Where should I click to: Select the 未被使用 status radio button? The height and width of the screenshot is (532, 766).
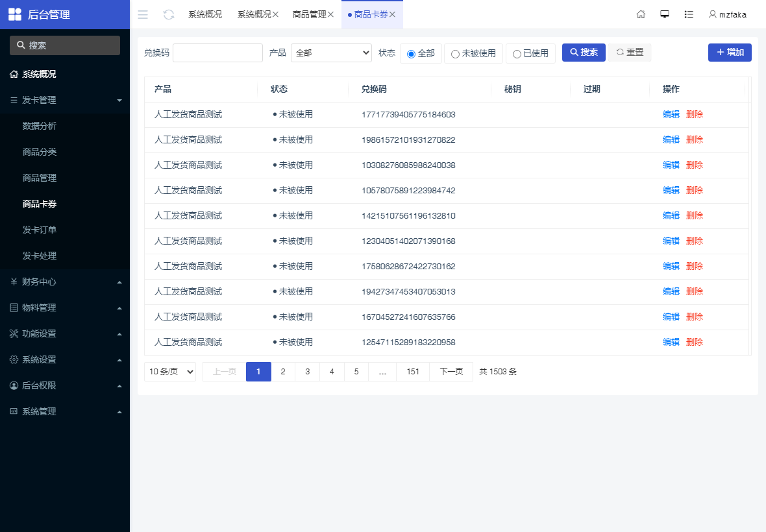pos(455,54)
